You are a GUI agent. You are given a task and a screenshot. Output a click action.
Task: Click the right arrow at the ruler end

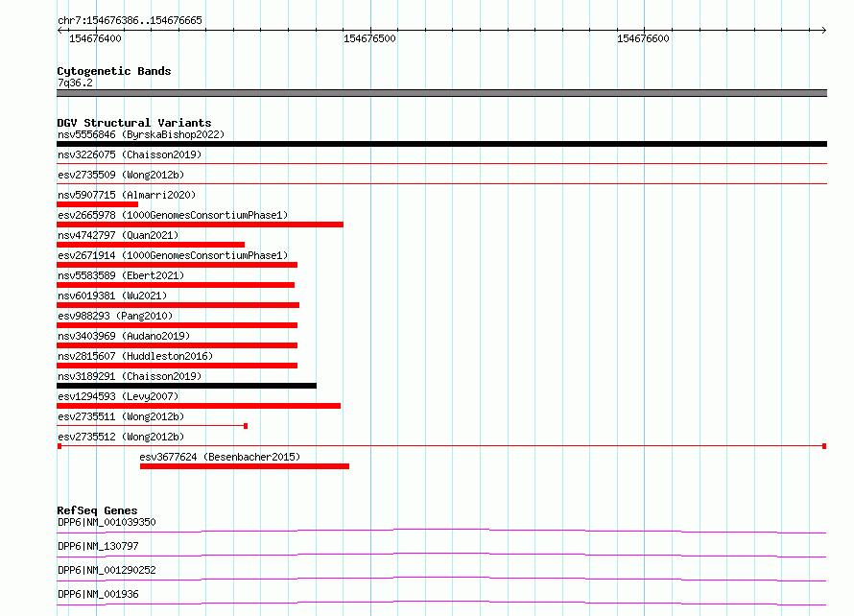click(x=823, y=30)
